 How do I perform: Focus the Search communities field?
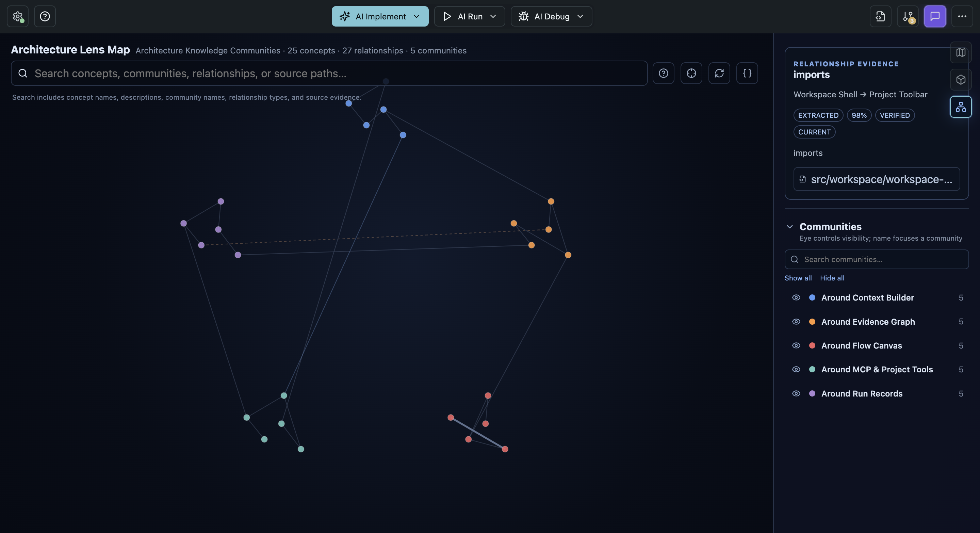click(877, 259)
